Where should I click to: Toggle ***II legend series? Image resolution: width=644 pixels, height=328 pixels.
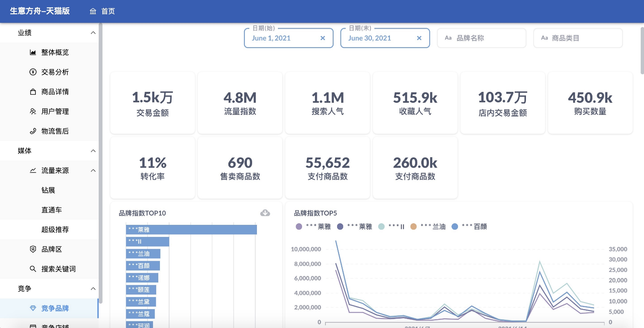tap(391, 226)
